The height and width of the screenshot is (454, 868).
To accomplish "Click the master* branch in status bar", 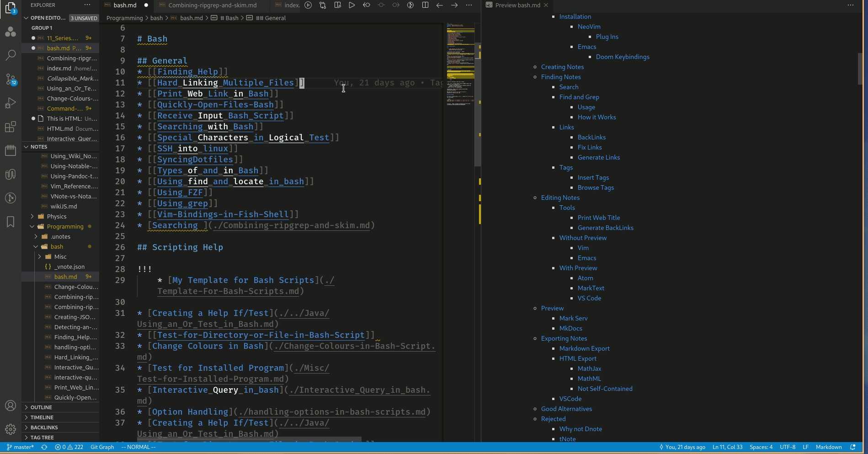I will [x=21, y=447].
